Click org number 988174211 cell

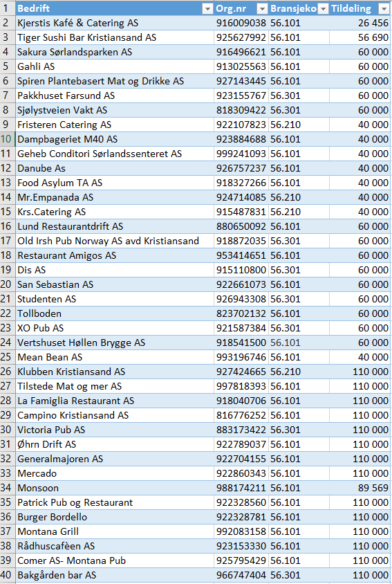[241, 488]
